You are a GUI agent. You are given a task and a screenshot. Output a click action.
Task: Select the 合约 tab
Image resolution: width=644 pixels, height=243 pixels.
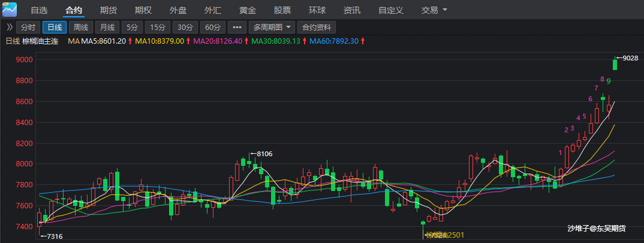coord(74,10)
